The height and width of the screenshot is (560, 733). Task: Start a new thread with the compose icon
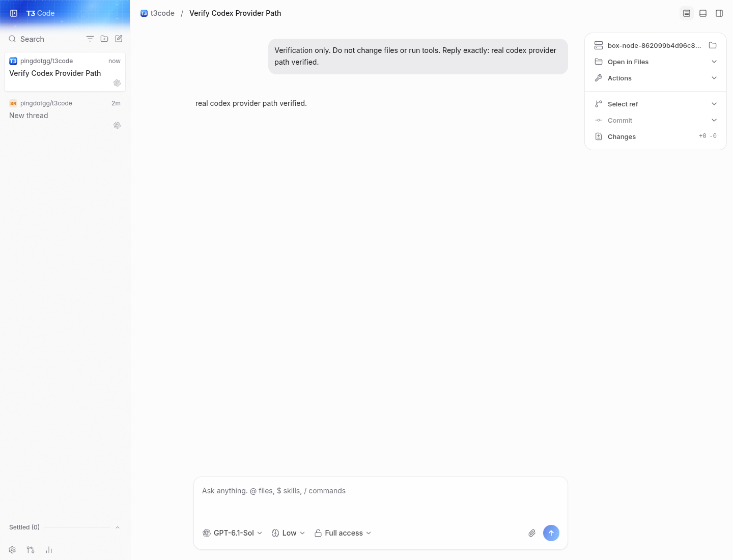click(x=119, y=39)
